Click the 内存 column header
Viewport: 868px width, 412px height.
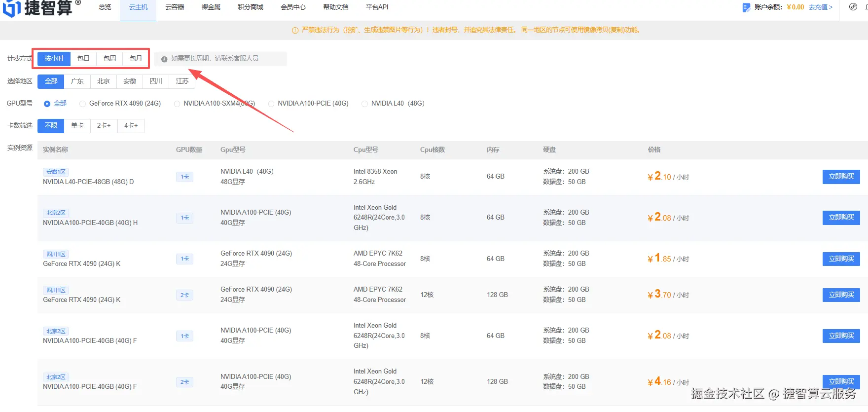[x=493, y=150]
